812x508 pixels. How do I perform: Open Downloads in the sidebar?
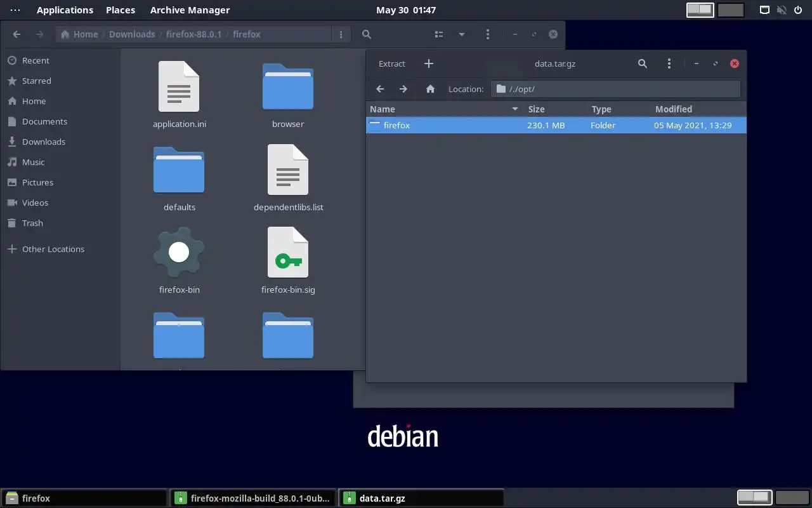60,142
